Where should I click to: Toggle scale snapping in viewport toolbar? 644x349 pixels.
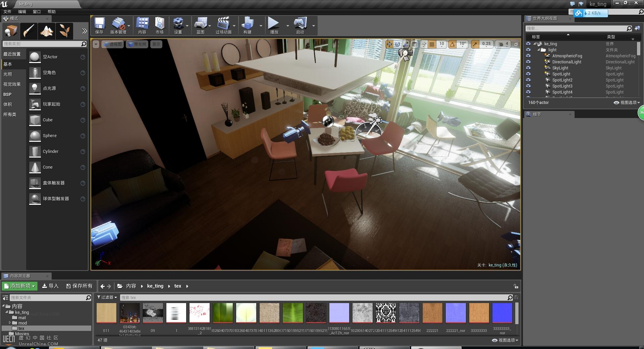(x=475, y=44)
